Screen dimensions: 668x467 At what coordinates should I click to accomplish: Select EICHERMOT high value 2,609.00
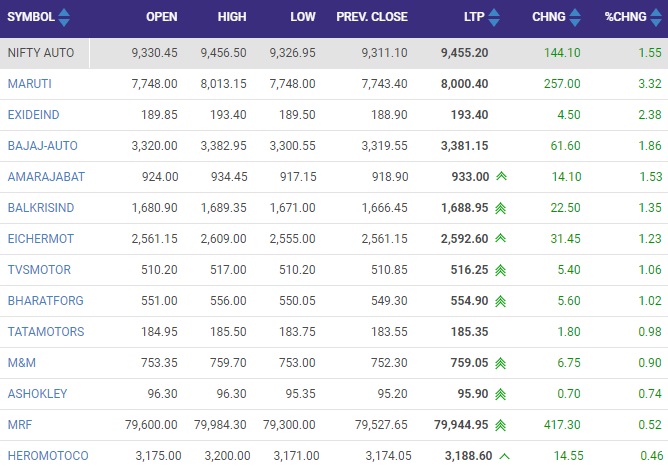point(224,239)
